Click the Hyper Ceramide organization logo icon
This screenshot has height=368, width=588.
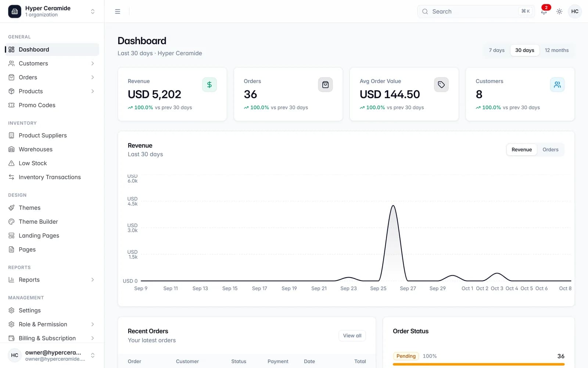(x=15, y=11)
